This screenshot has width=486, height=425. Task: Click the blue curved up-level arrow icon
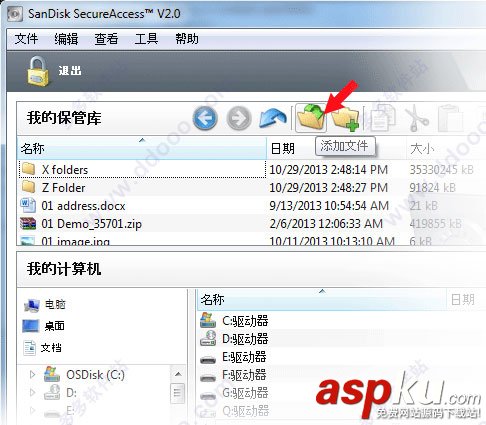point(273,118)
